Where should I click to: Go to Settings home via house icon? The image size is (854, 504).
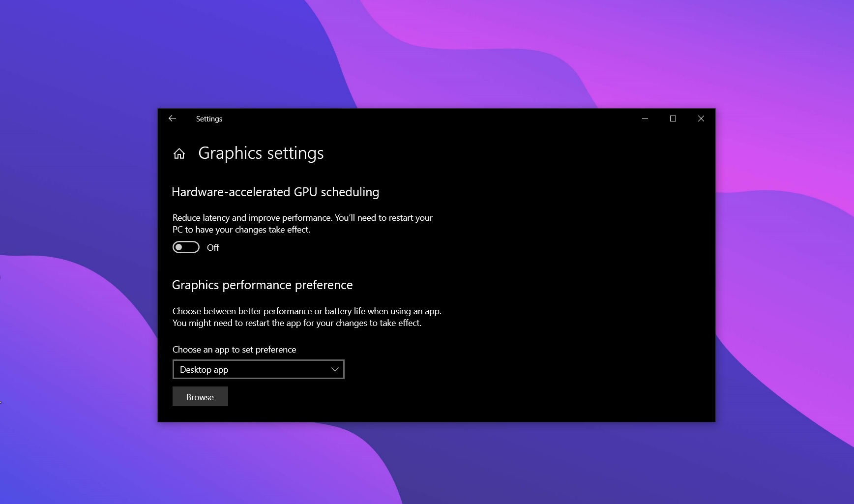[x=179, y=154]
